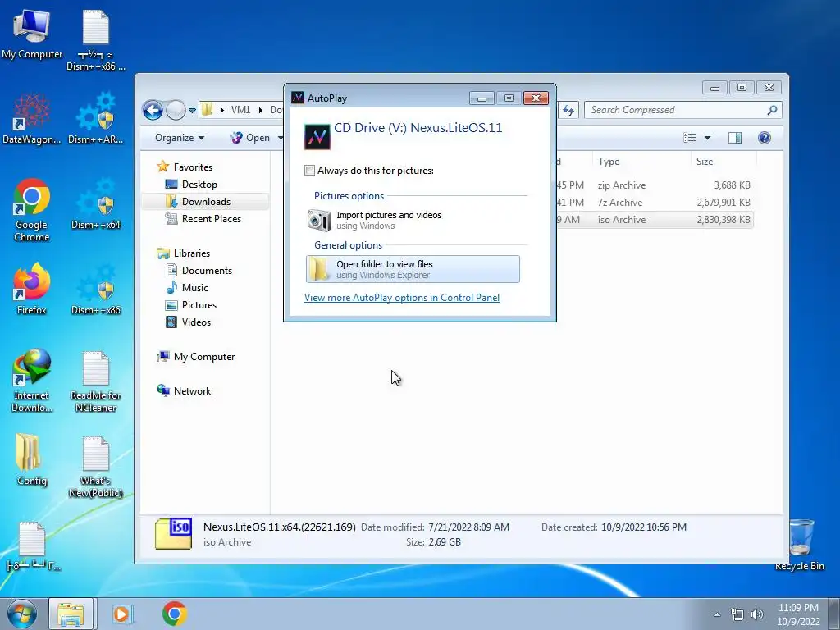
Task: Click the network tray icon
Action: [737, 614]
